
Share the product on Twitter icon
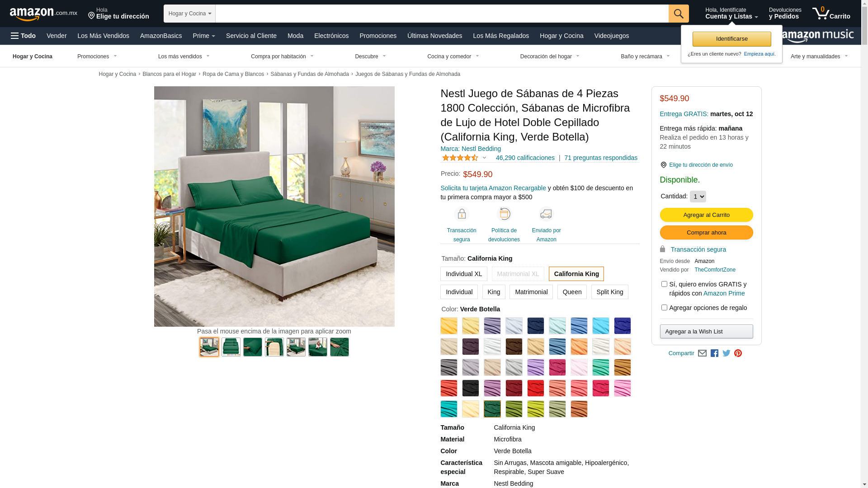(726, 353)
